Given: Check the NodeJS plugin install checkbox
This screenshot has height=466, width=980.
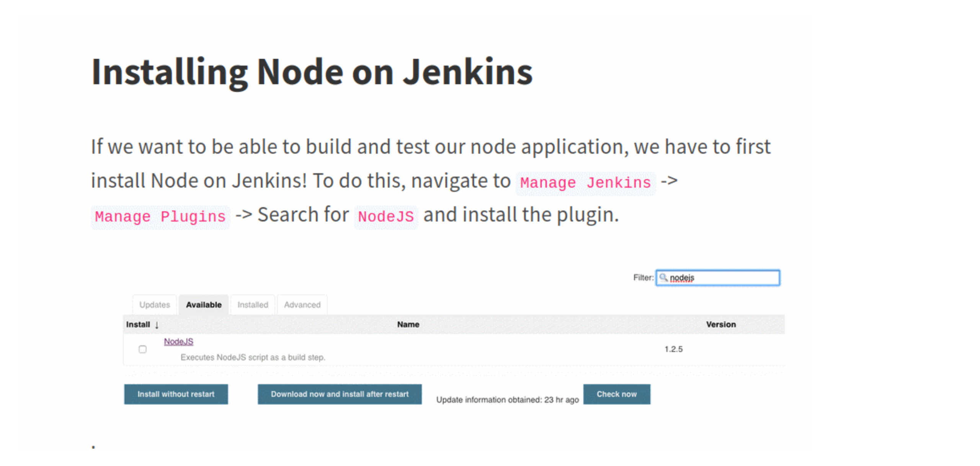Looking at the screenshot, I should pos(142,349).
